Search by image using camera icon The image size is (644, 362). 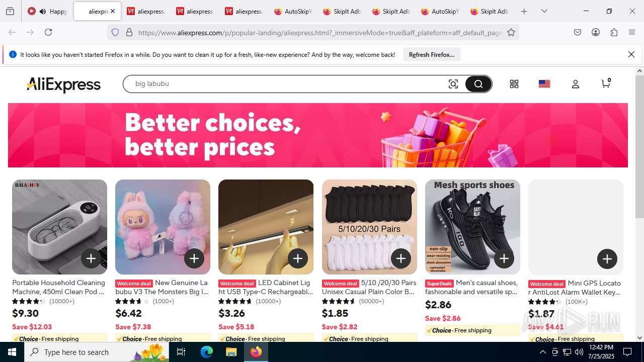pos(453,84)
